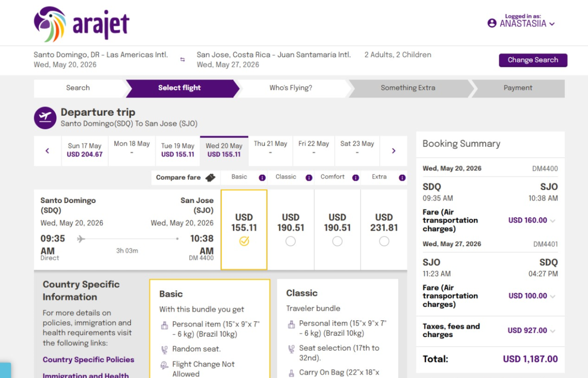588x378 pixels.
Task: Click flight number DM4400 in Booking Summary
Action: 545,169
